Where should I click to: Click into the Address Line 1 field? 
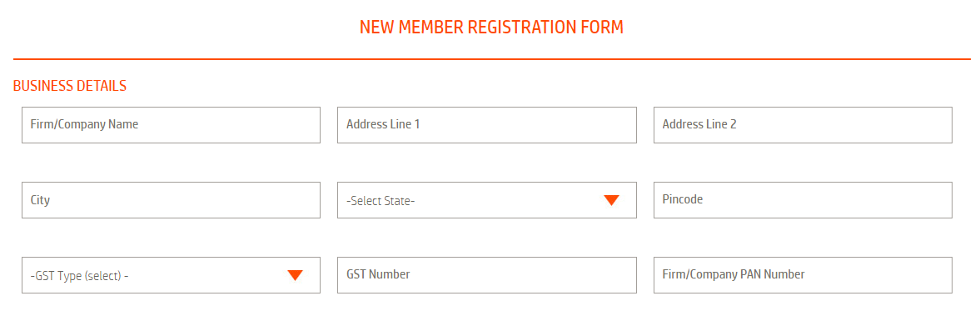coord(487,125)
